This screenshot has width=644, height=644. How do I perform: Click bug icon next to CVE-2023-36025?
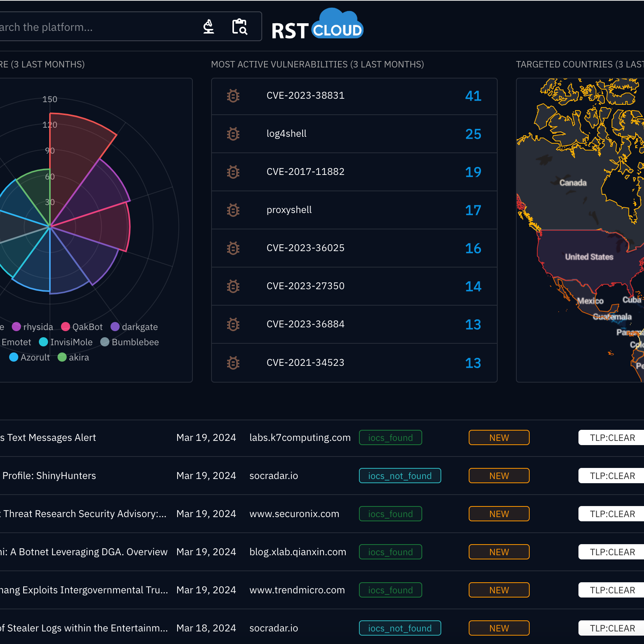pyautogui.click(x=233, y=248)
